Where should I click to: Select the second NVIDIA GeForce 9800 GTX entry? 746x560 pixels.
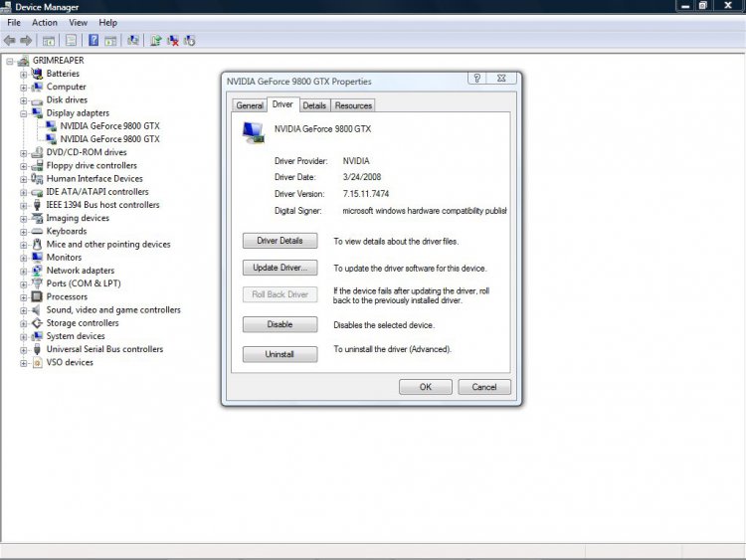(109, 139)
